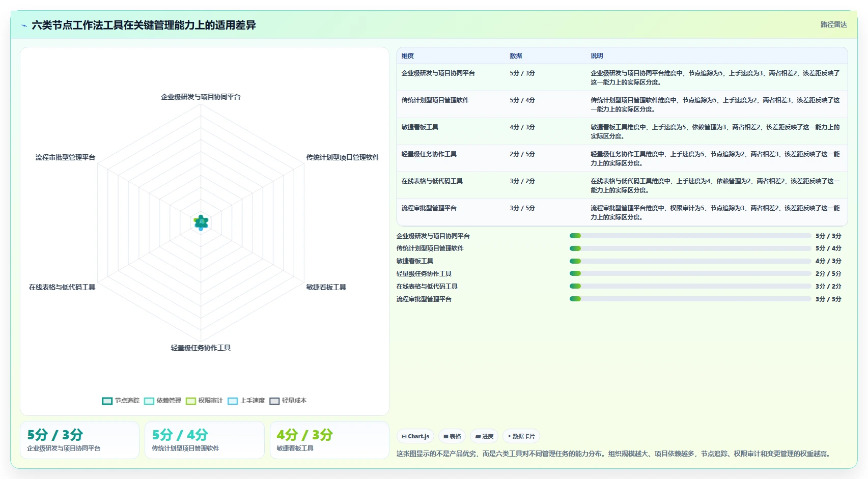Select 敏捷看板工具 progress bar
Screen dimensions: 868x479
[x=690, y=261]
